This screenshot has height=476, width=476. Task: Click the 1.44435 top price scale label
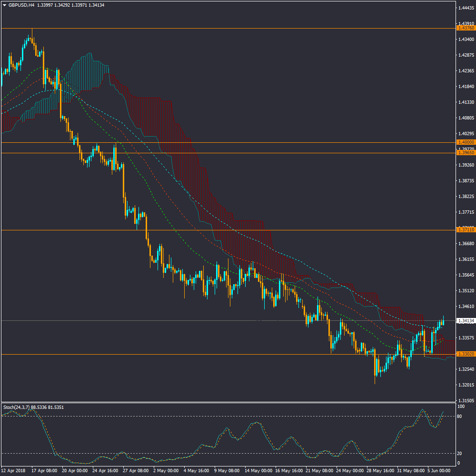click(466, 8)
